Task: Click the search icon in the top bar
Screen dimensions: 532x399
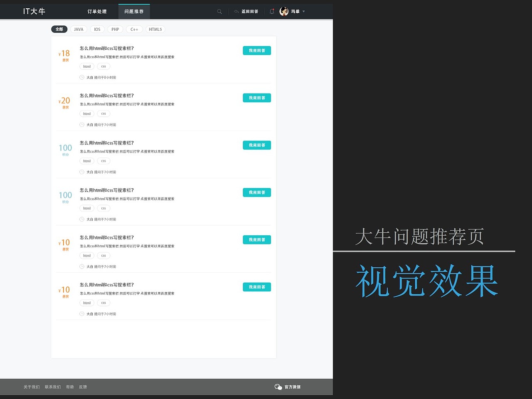Action: point(219,12)
